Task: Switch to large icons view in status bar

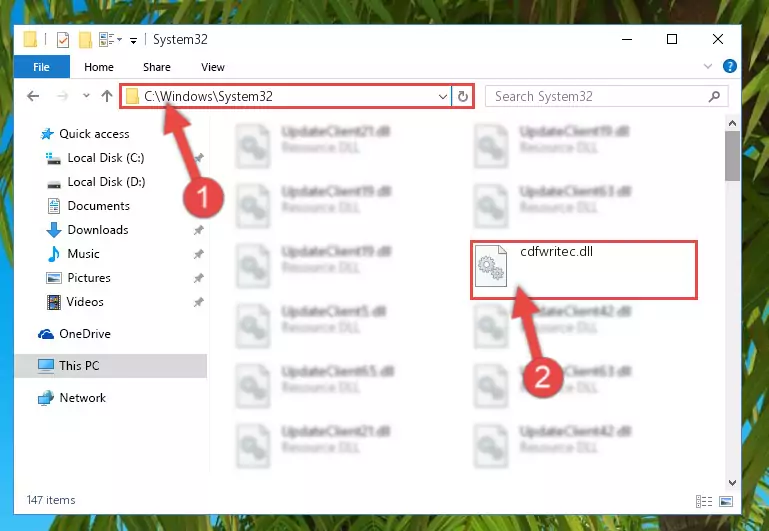Action: (726, 501)
